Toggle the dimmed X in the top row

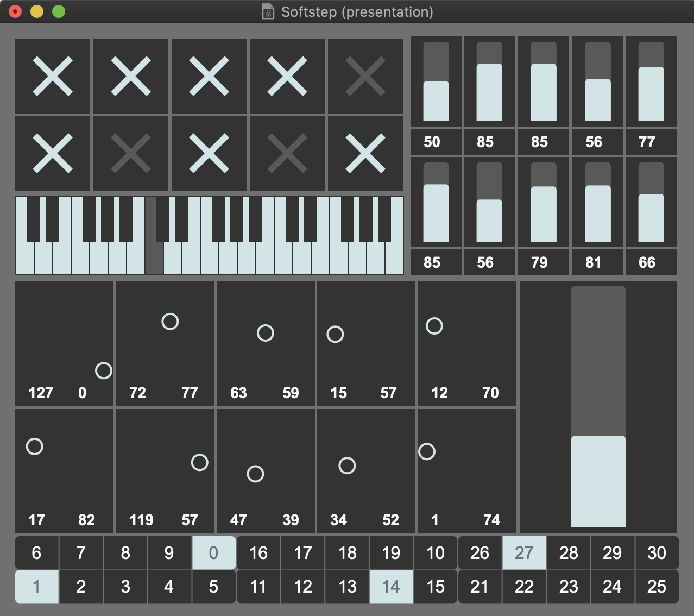365,77
